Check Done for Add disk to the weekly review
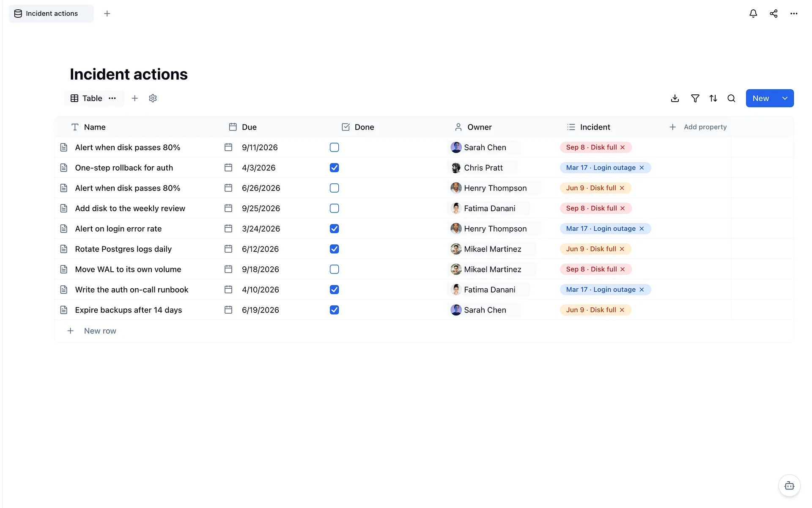The width and height of the screenshot is (812, 508). click(334, 208)
